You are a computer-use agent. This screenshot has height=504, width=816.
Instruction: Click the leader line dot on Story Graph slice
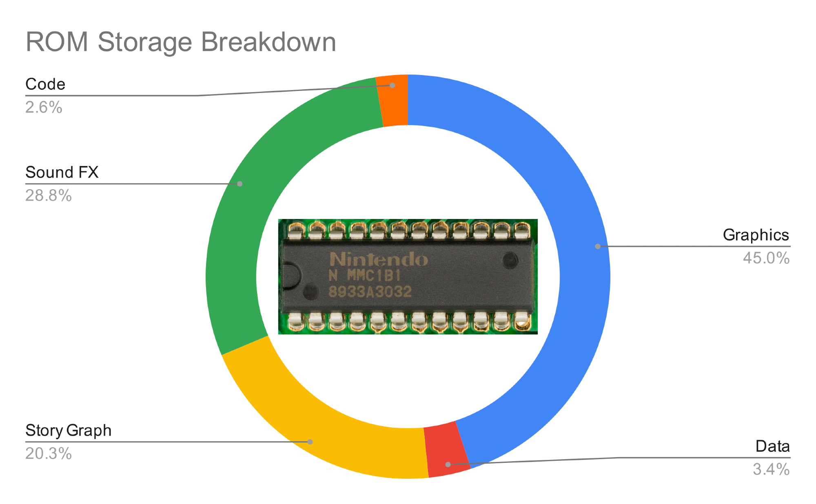click(x=310, y=442)
